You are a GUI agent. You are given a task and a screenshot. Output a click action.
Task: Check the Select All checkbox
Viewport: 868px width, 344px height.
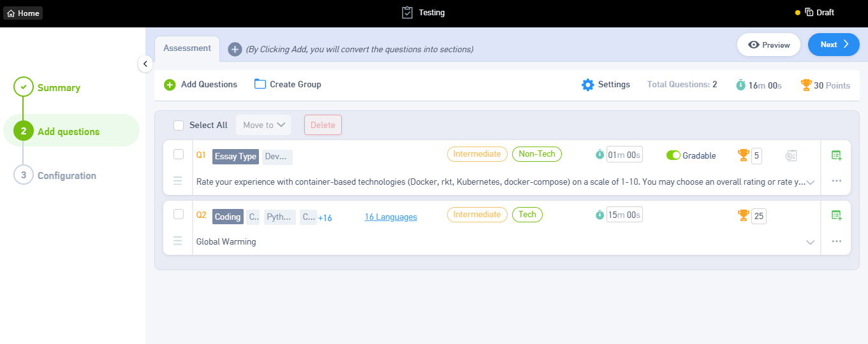[x=179, y=125]
